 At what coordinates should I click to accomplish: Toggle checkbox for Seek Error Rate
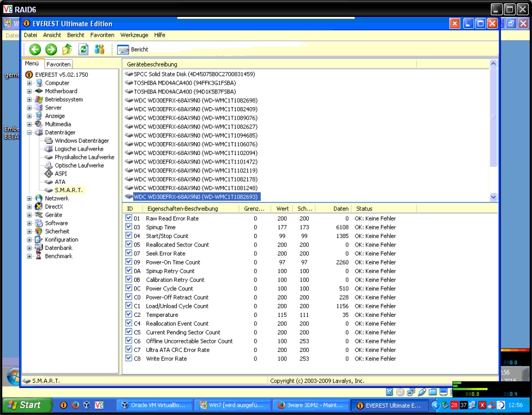tap(128, 253)
